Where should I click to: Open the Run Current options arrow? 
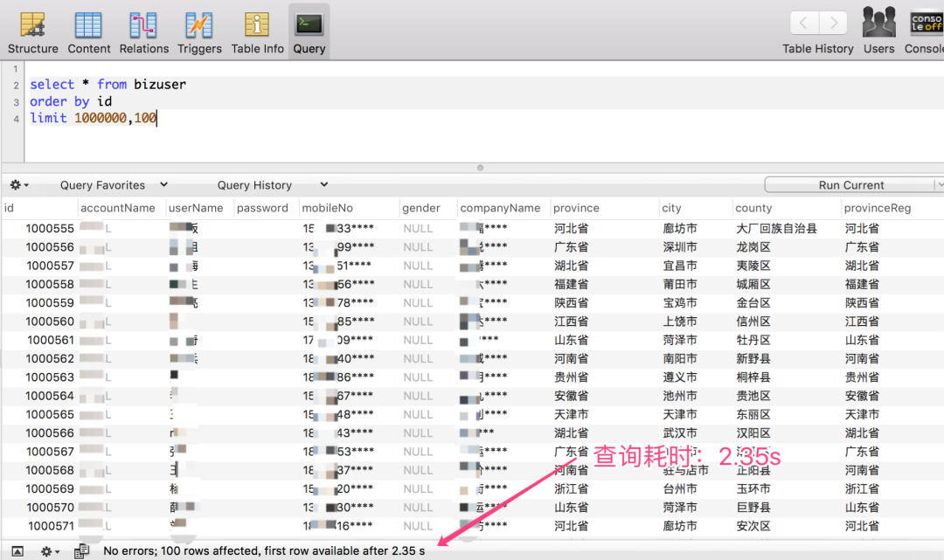940,185
